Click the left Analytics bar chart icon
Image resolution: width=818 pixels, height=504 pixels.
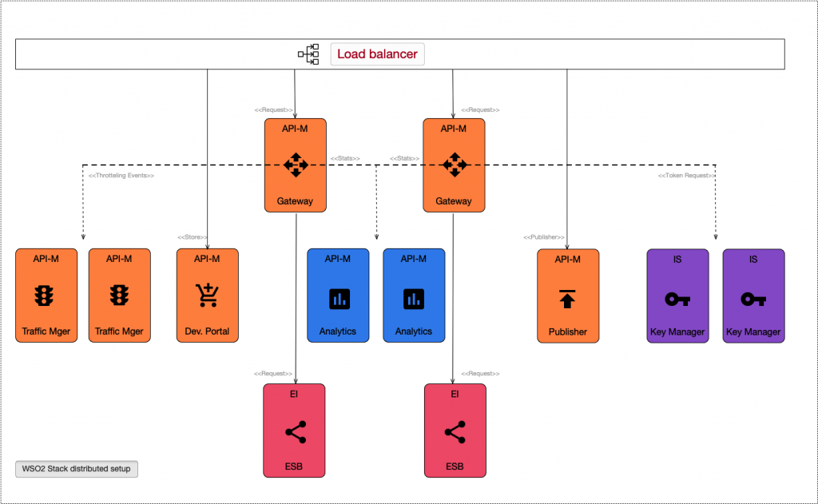point(340,299)
